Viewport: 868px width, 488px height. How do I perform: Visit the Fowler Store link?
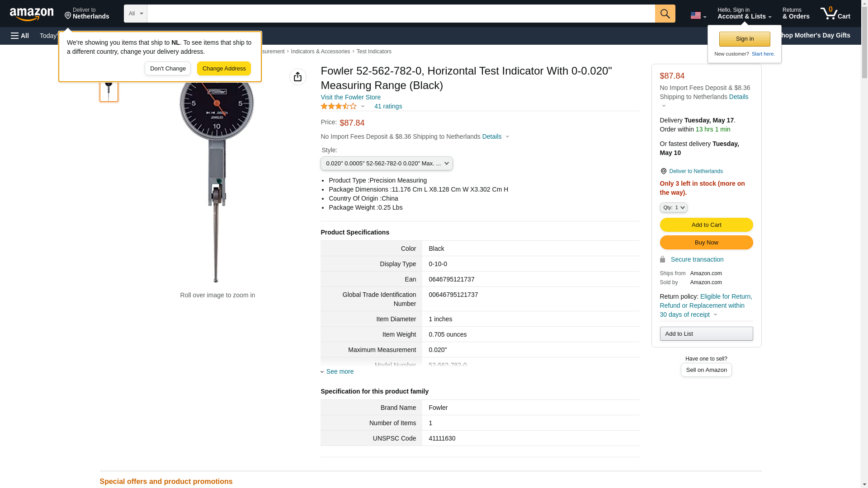point(350,97)
